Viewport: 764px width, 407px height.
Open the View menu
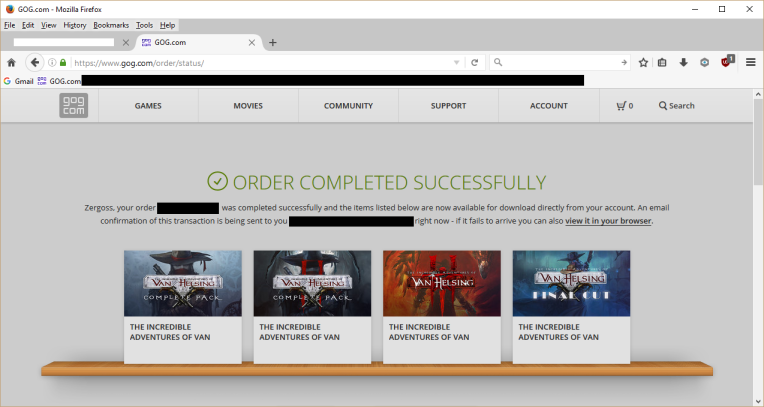click(48, 25)
